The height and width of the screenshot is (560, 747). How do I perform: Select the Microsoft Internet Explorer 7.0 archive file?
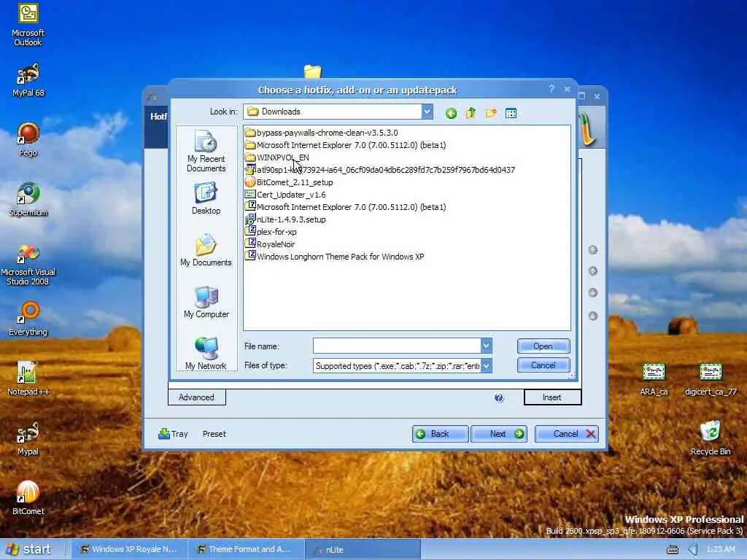click(345, 207)
